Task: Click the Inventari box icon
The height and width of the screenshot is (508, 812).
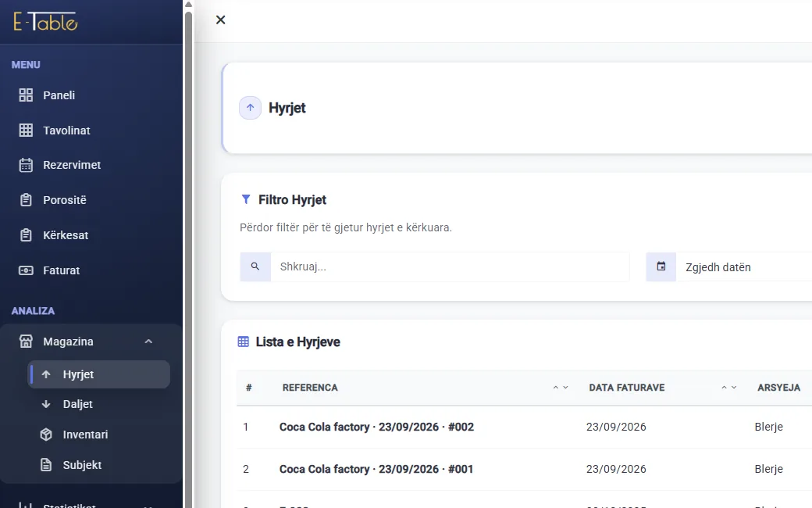Action: [46, 435]
